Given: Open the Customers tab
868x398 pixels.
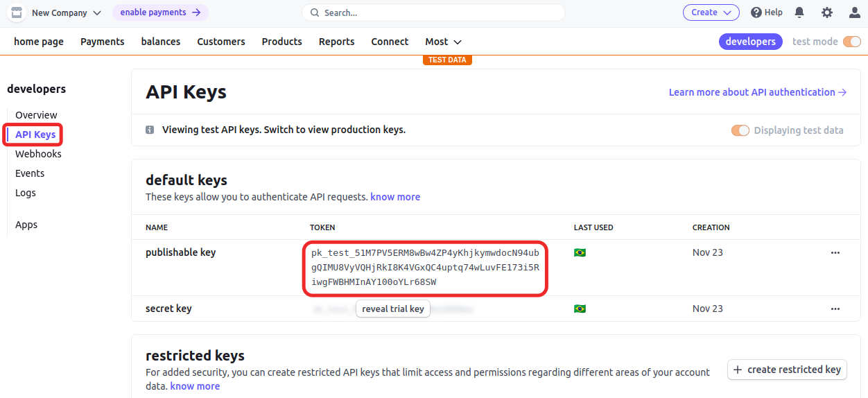Looking at the screenshot, I should point(221,42).
